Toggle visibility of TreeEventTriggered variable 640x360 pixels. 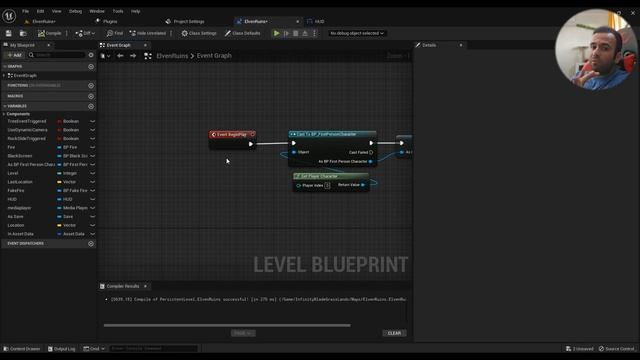pyautogui.click(x=93, y=121)
